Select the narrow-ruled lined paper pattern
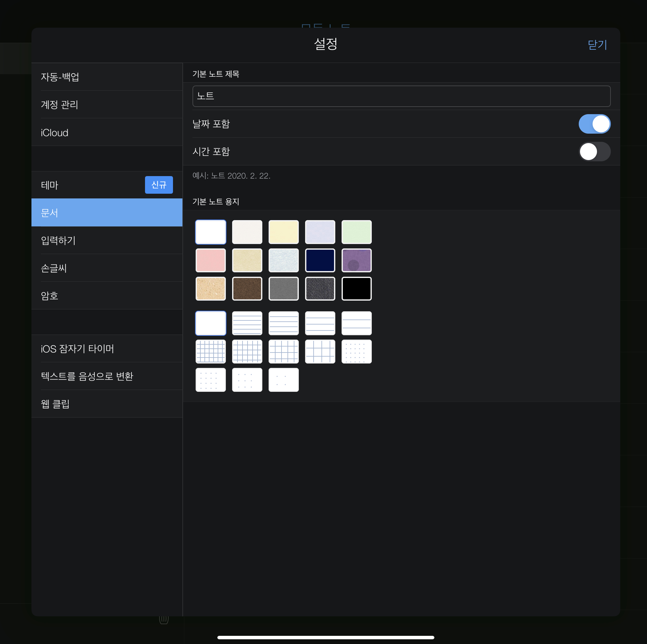Screen dimensions: 647x644 click(x=247, y=323)
